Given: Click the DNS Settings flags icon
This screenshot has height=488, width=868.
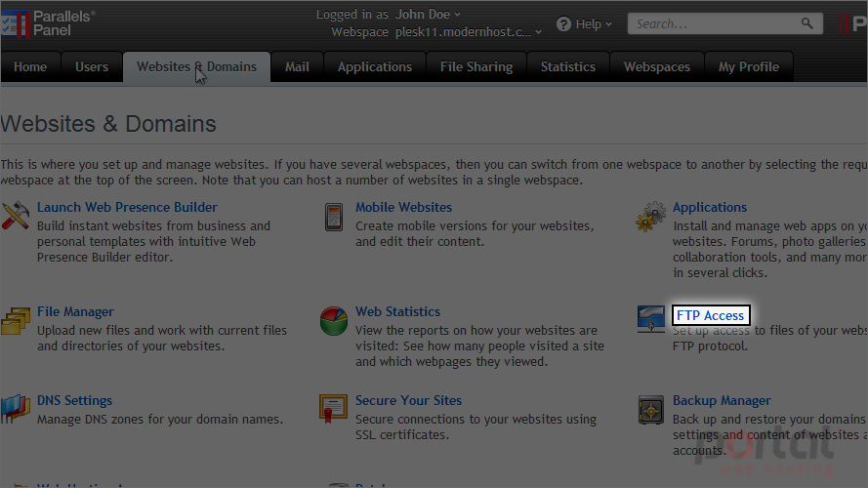Looking at the screenshot, I should click(x=16, y=409).
